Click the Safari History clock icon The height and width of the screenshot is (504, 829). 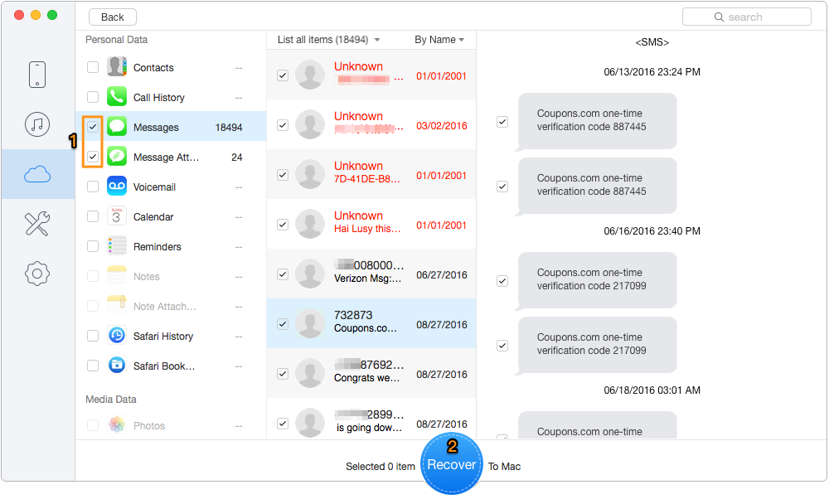(117, 335)
